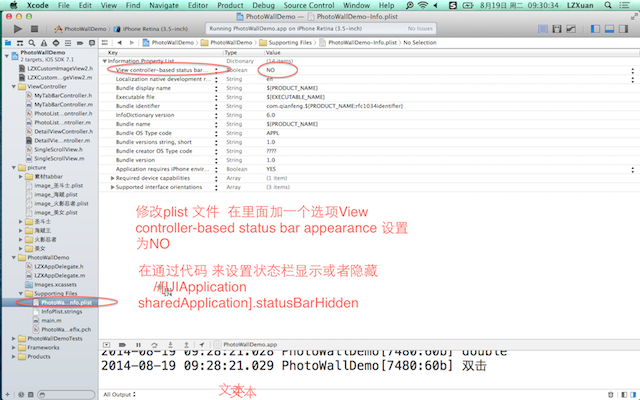Expand the Frameworks group
640x400 pixels.
14,347
